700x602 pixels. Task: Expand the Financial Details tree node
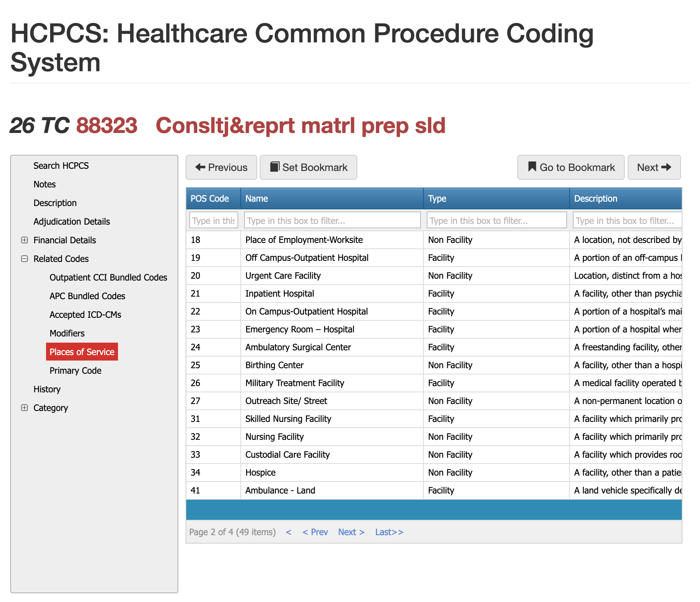coord(24,240)
